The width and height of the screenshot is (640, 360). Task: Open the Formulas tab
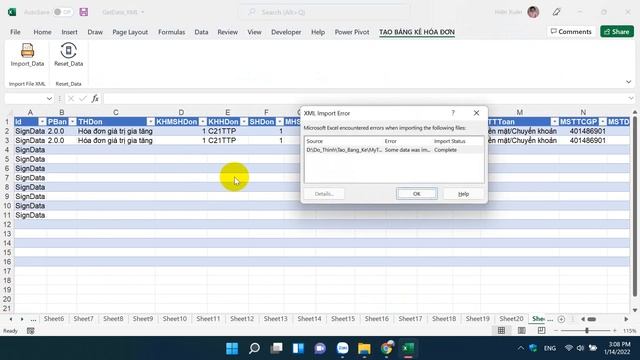tap(171, 32)
